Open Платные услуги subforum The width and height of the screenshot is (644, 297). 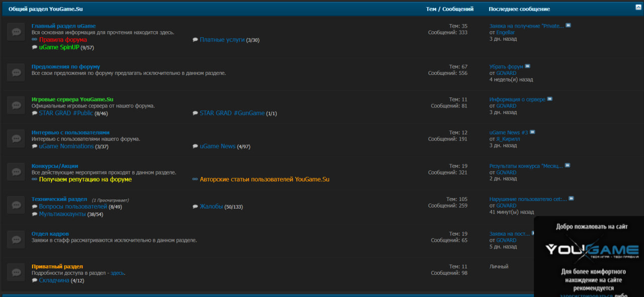point(222,40)
